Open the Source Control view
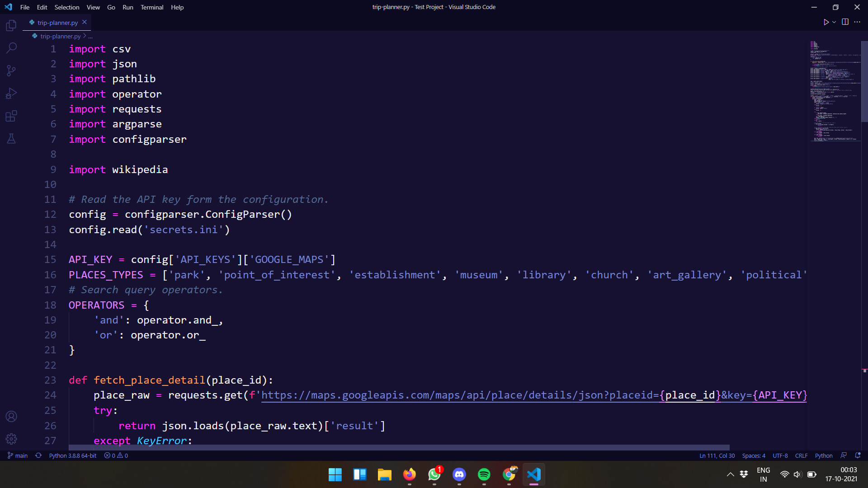Image resolution: width=868 pixels, height=488 pixels. point(11,70)
